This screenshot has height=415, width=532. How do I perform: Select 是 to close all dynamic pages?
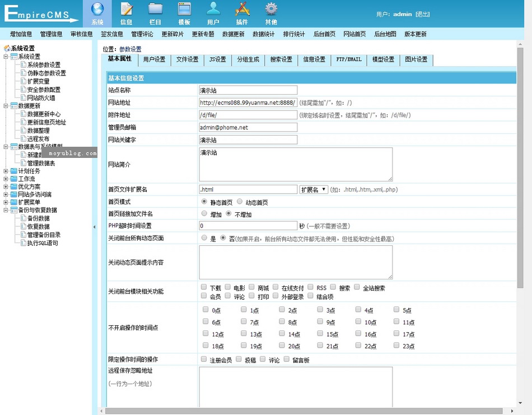(x=204, y=238)
